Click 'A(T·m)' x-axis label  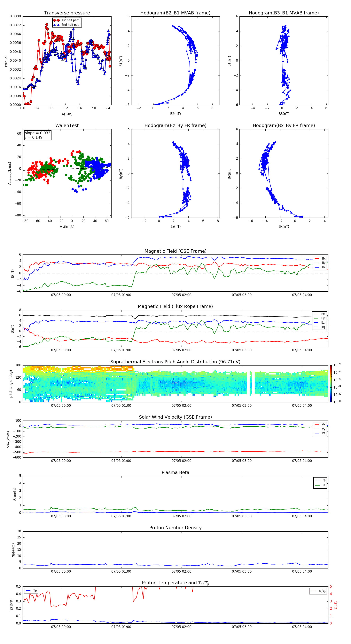[x=67, y=114]
